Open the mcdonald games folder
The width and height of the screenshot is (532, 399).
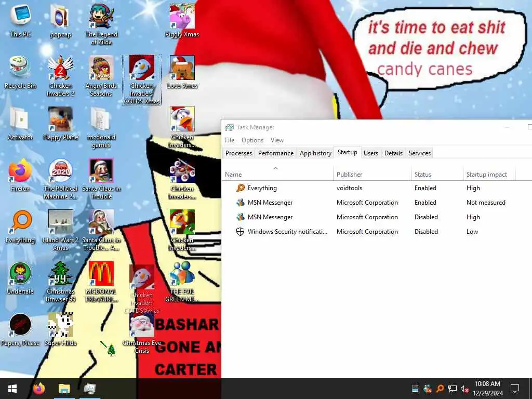click(101, 128)
